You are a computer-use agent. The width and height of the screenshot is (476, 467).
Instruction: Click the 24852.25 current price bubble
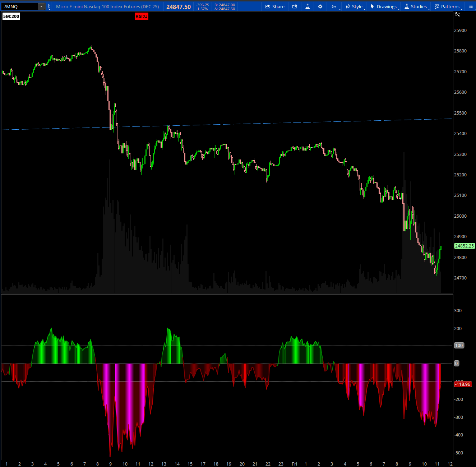[464, 246]
